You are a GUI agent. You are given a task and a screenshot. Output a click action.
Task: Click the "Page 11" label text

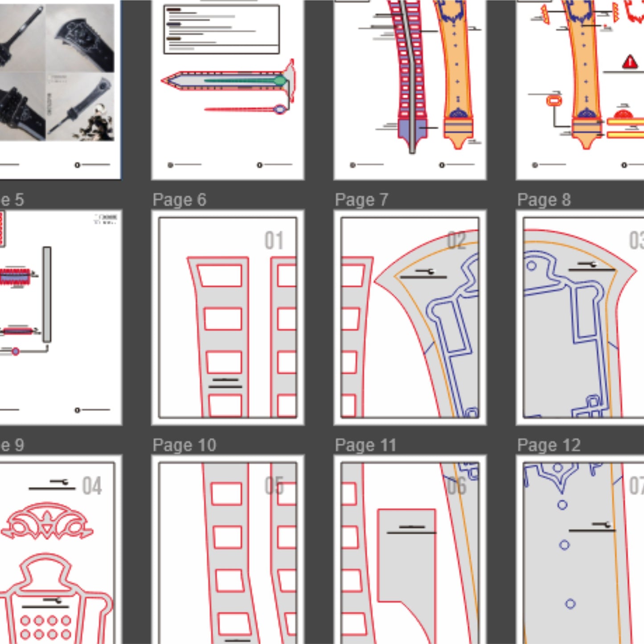[x=365, y=445]
